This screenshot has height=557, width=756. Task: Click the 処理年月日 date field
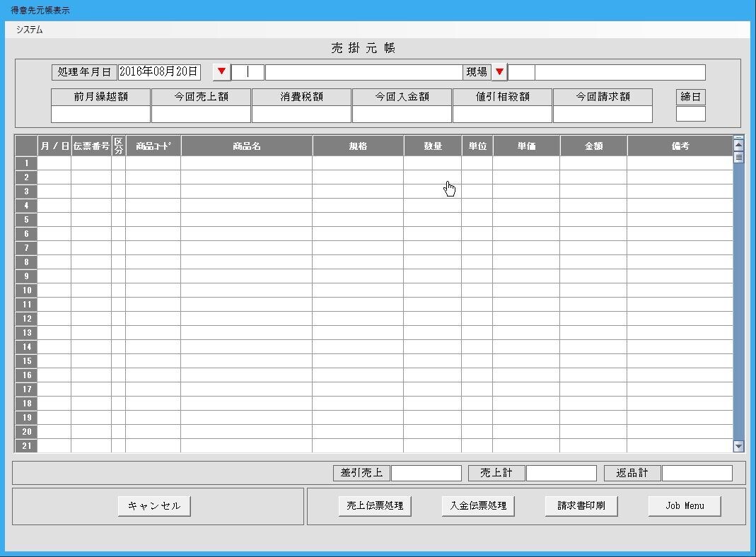click(159, 72)
